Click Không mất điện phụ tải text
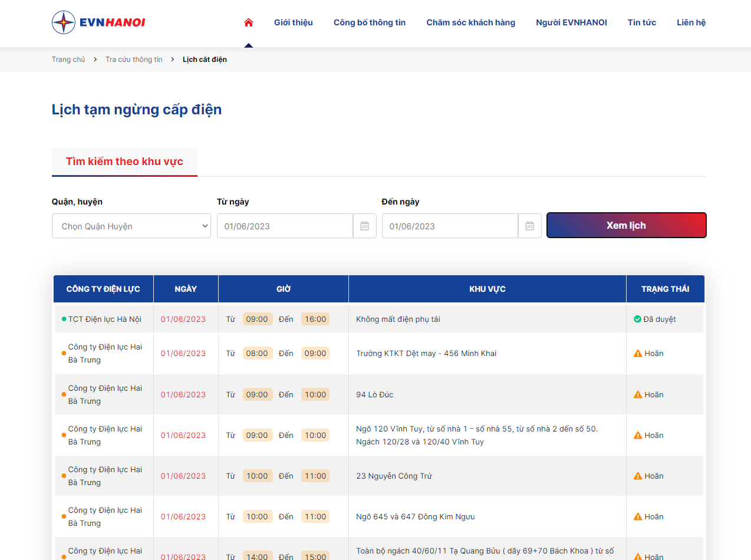751x560 pixels. pyautogui.click(x=398, y=319)
